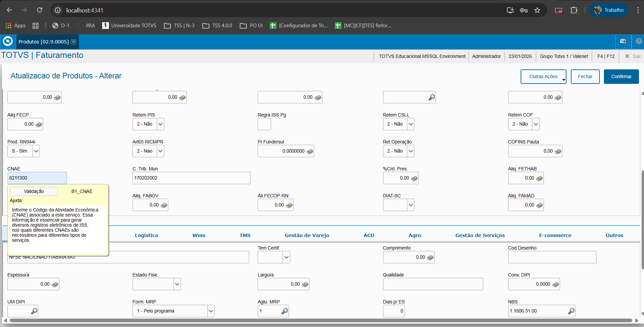Focus the Cod.Desenho input field

point(552,257)
